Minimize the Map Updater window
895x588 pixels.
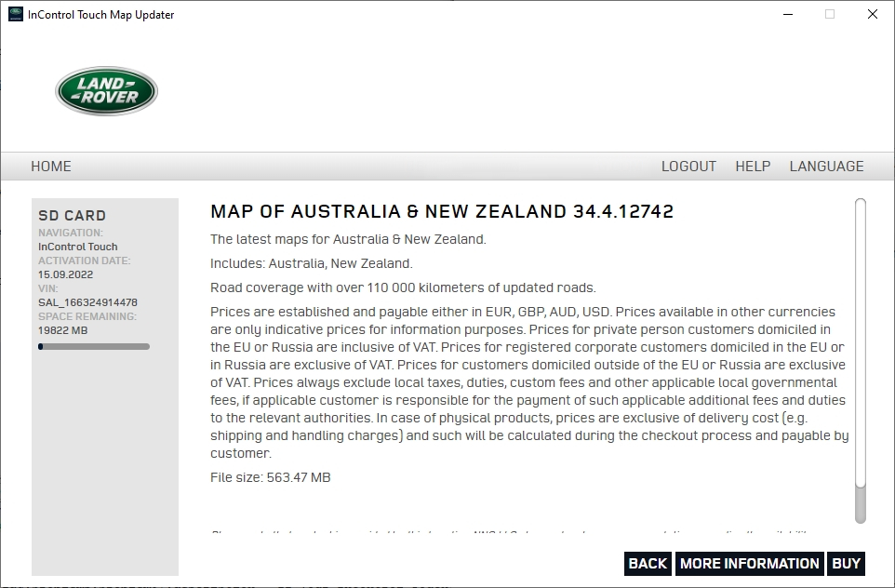(788, 14)
